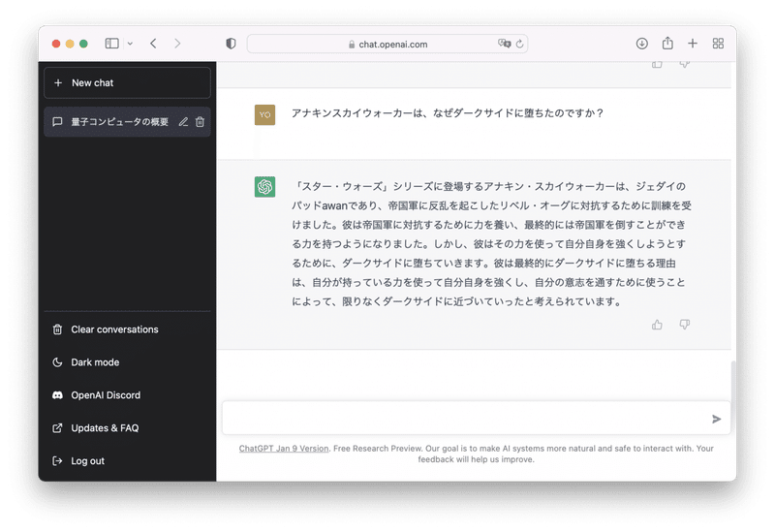
Task: Click the chat bubble icon beside 量子コンピュータの概要
Action: (x=57, y=122)
